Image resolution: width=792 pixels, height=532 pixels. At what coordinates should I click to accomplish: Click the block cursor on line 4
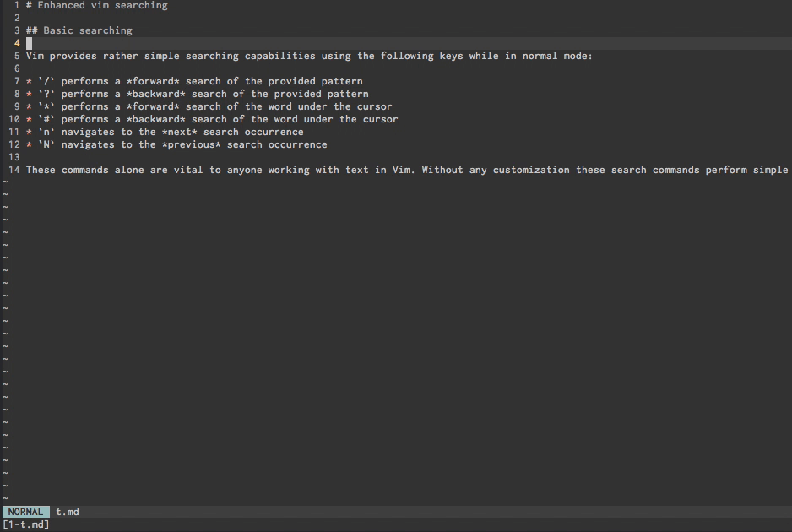click(30, 43)
